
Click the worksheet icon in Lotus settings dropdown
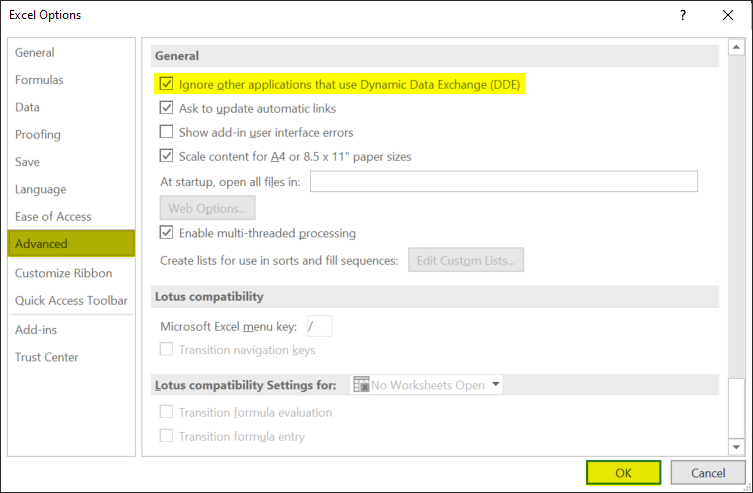(361, 385)
